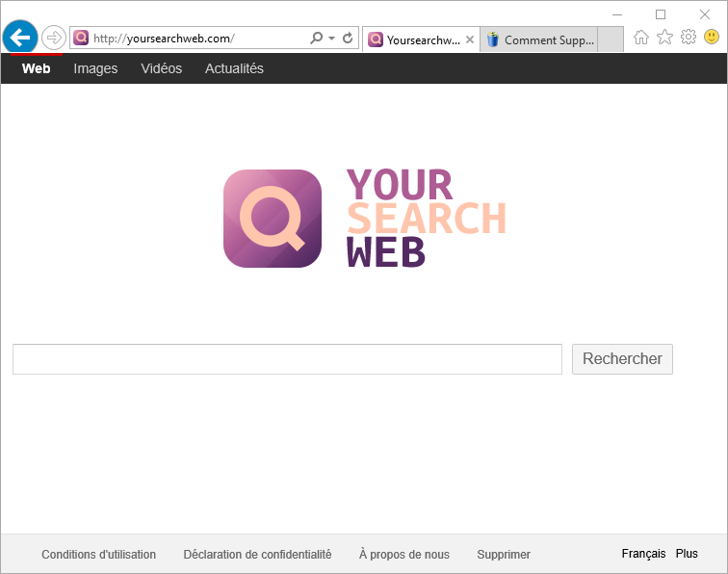Open Favorites star icon
The image size is (728, 574).
(664, 37)
